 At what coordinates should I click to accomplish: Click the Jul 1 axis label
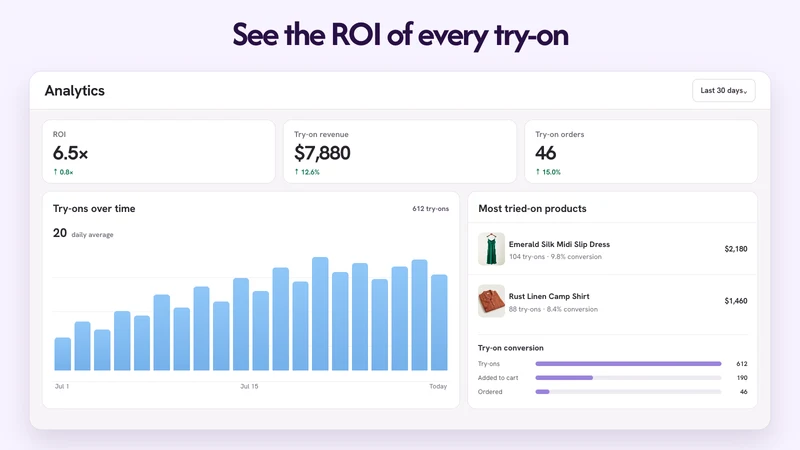[62, 386]
